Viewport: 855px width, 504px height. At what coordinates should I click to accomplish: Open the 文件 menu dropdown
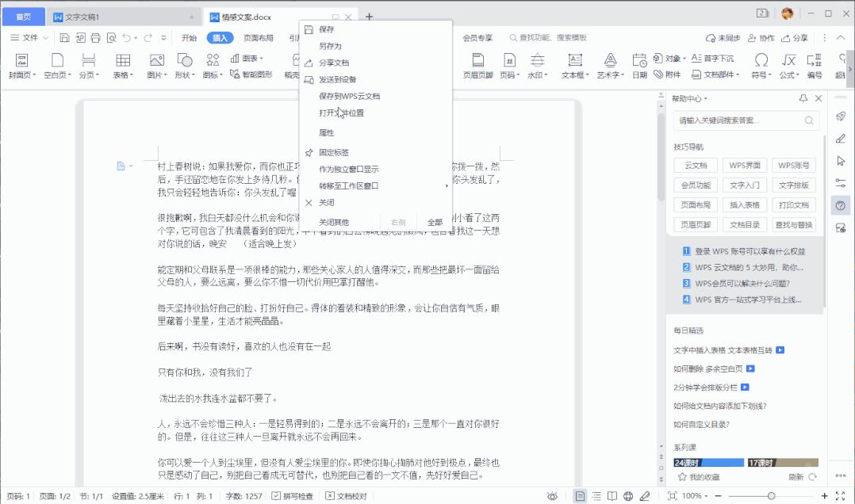[x=26, y=36]
